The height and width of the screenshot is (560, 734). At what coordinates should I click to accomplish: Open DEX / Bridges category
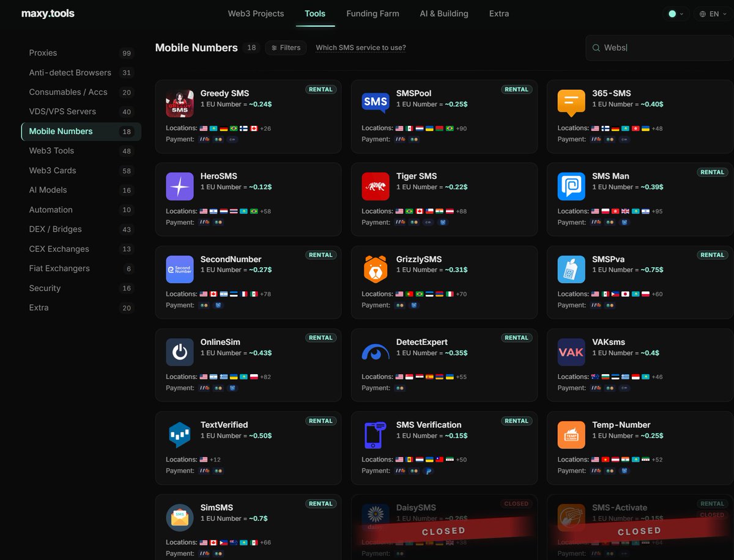click(x=81, y=229)
